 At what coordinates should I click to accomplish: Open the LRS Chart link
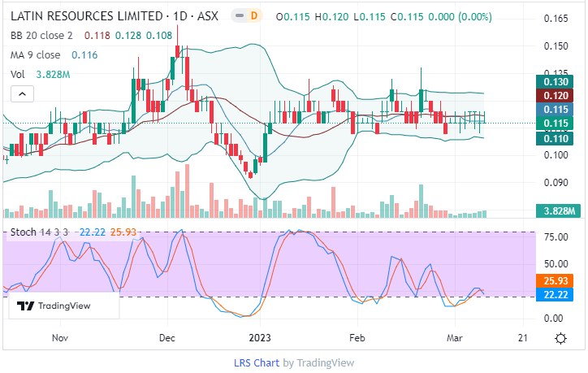257,363
